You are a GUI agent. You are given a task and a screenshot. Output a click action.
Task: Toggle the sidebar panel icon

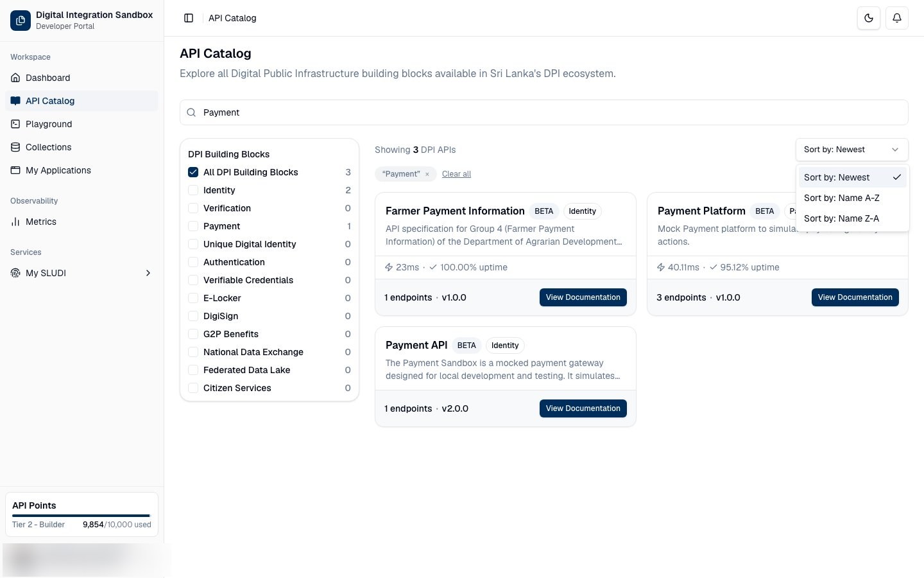(x=189, y=18)
